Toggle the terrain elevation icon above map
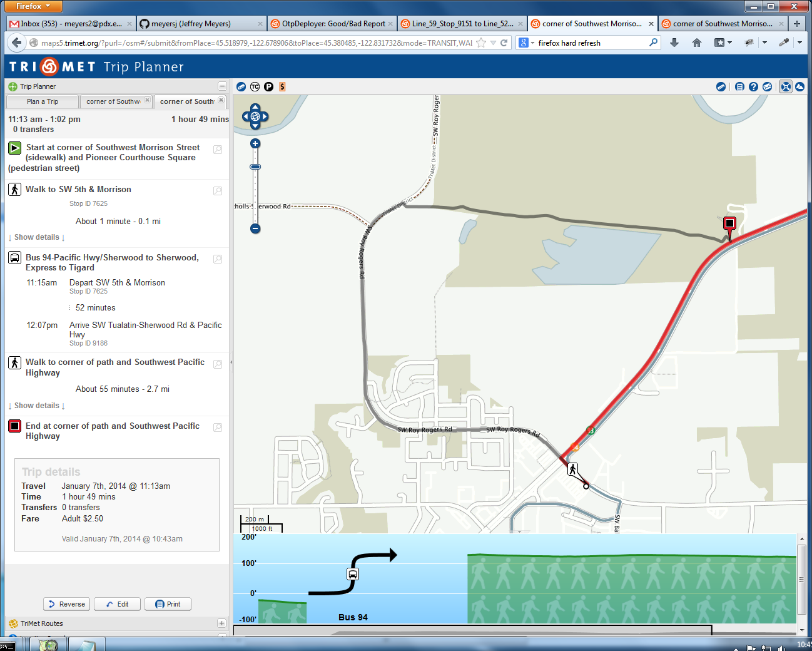The width and height of the screenshot is (812, 651). (799, 87)
